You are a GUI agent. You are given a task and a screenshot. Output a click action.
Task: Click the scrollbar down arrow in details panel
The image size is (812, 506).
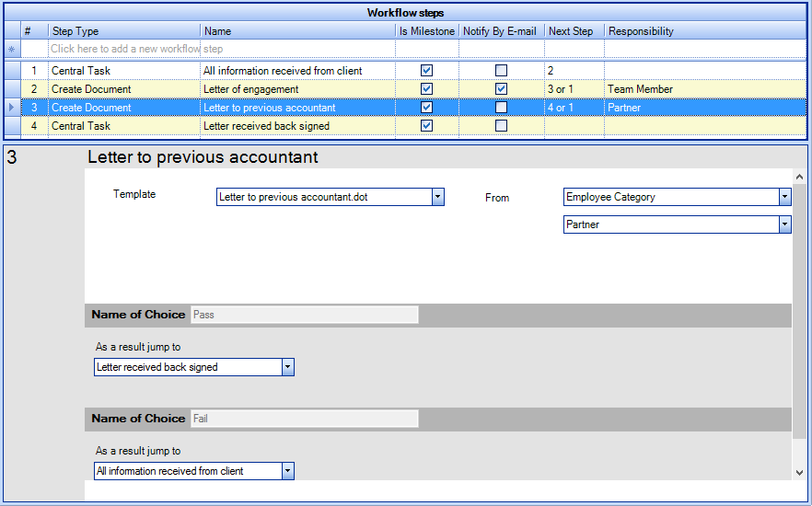[x=799, y=472]
